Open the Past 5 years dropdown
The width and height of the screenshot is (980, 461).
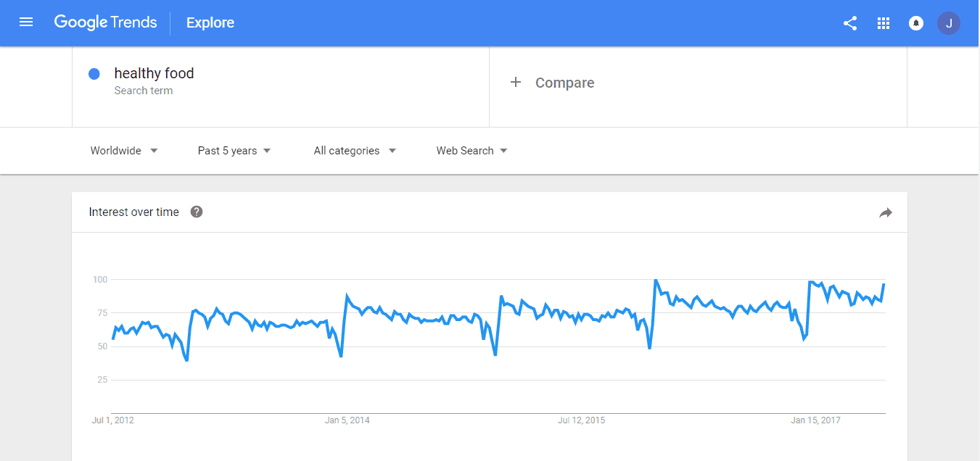click(x=234, y=151)
